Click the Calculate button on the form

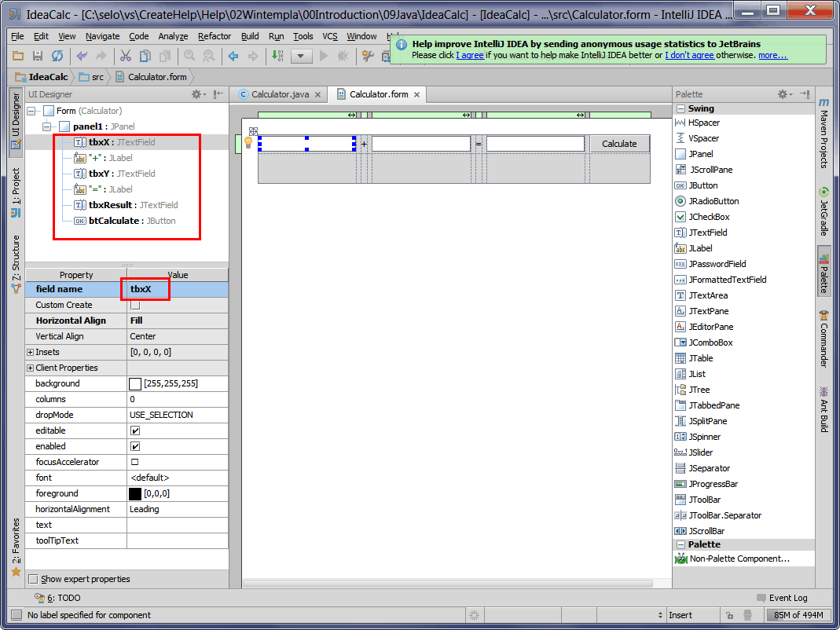click(x=619, y=144)
